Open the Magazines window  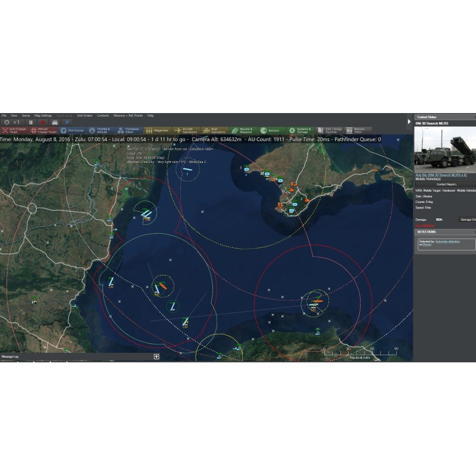pyautogui.click(x=157, y=130)
